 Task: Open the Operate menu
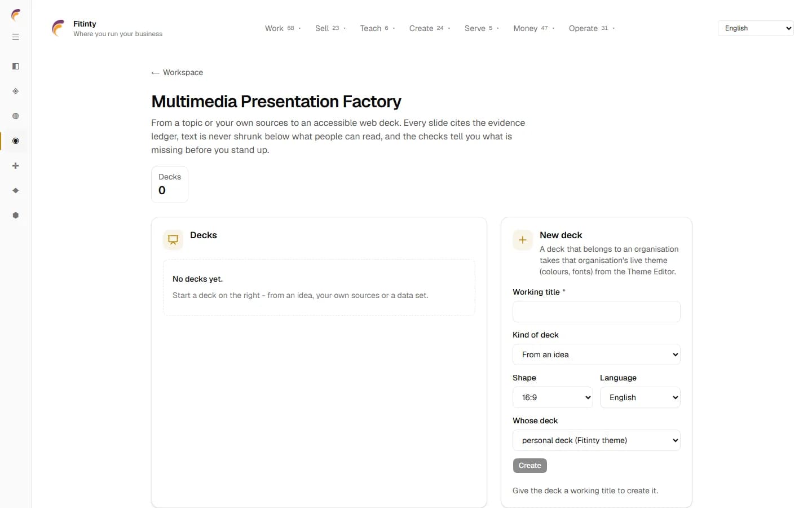[x=592, y=28]
